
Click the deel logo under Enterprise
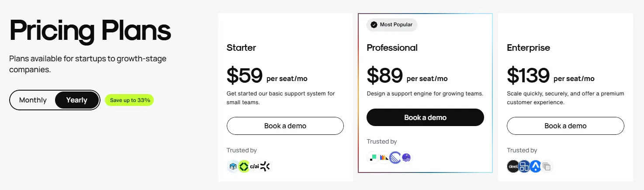point(513,166)
